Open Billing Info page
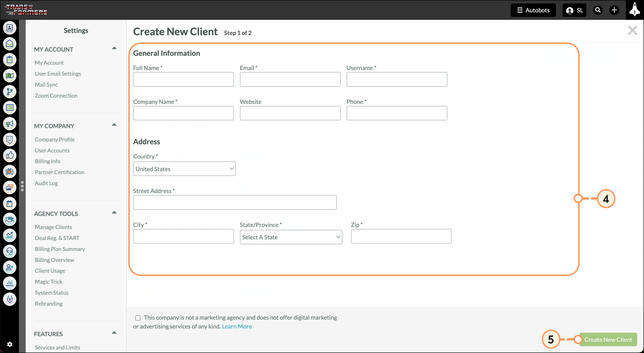Image resolution: width=644 pixels, height=353 pixels. point(48,161)
